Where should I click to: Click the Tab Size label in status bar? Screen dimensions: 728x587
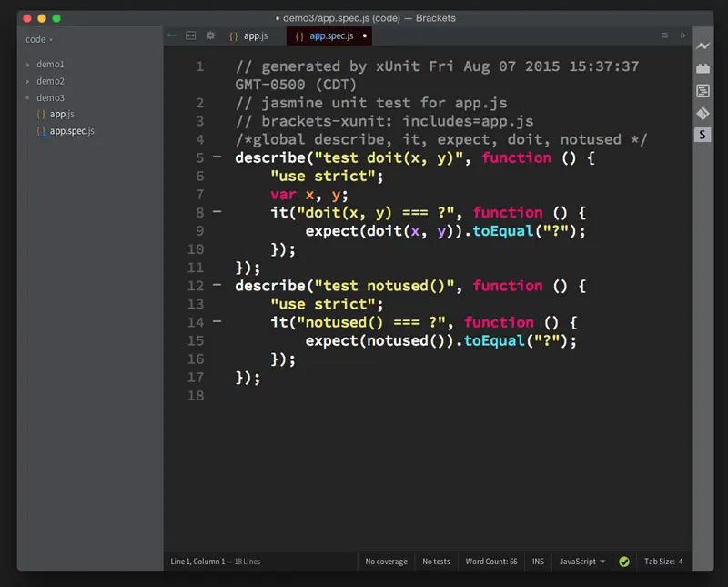[x=659, y=562]
